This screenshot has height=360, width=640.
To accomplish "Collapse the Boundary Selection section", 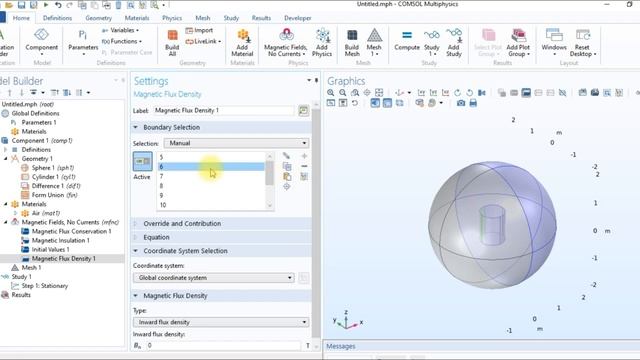I will pyautogui.click(x=136, y=127).
